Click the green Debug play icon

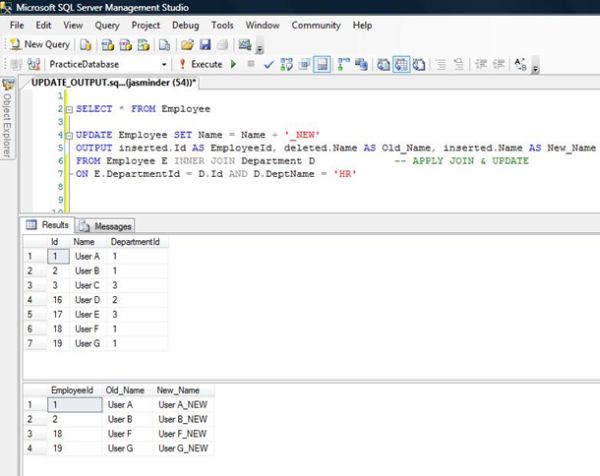point(234,64)
